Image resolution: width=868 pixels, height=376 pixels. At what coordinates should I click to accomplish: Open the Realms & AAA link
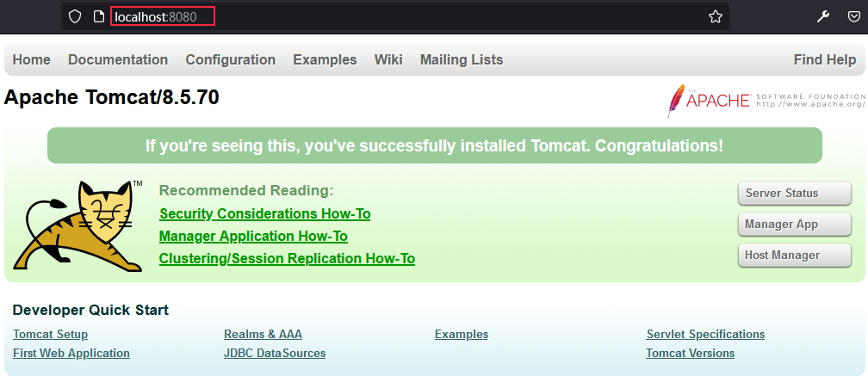263,334
